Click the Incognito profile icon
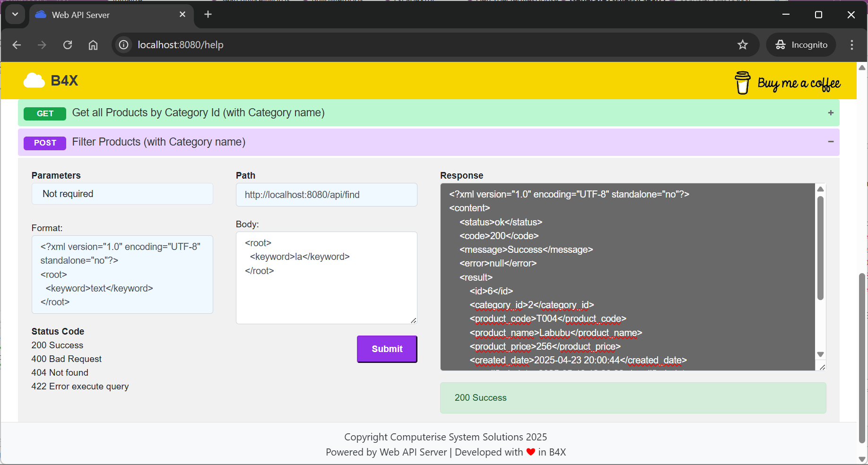 [781, 44]
